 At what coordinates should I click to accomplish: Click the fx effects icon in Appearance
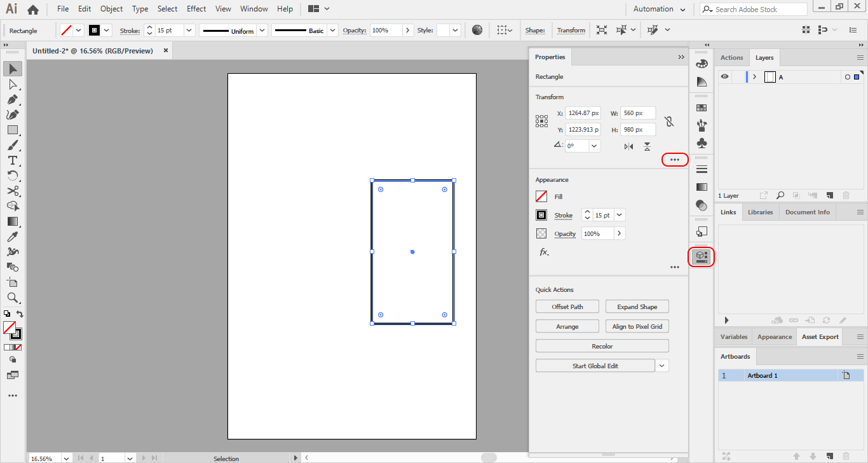pos(544,252)
